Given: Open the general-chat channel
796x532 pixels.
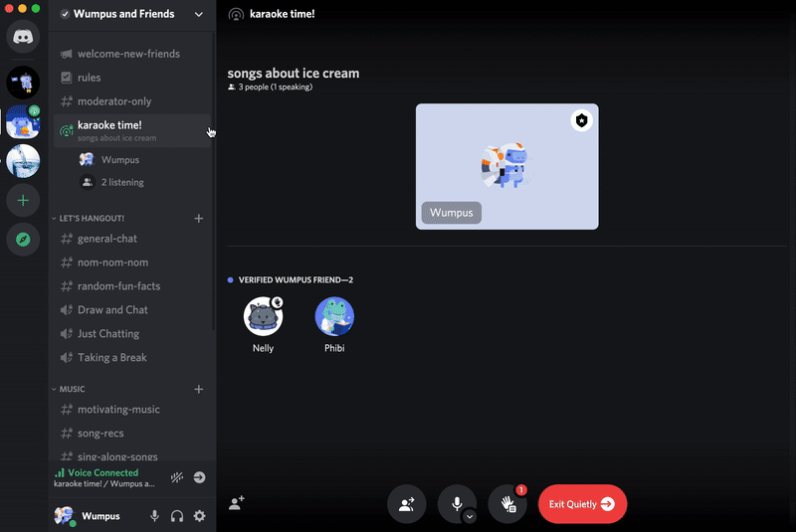Looking at the screenshot, I should 132,239.
